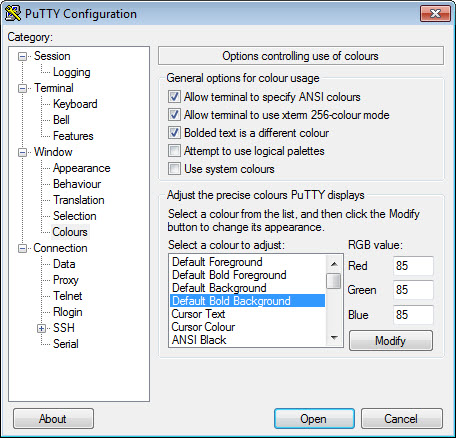Enable Use system colours checkbox
Viewport: 456px width, 438px height.
174,169
